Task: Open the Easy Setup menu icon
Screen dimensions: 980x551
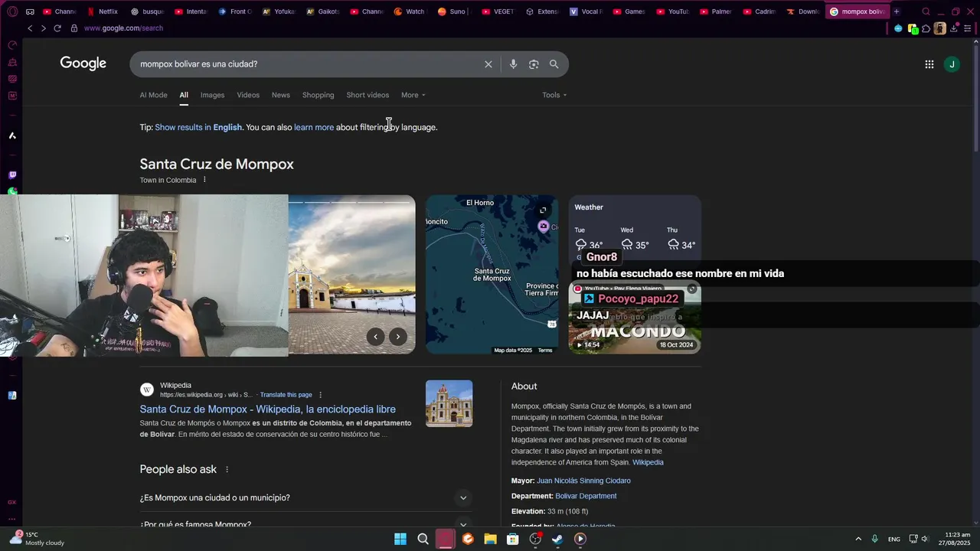Action: (x=968, y=28)
